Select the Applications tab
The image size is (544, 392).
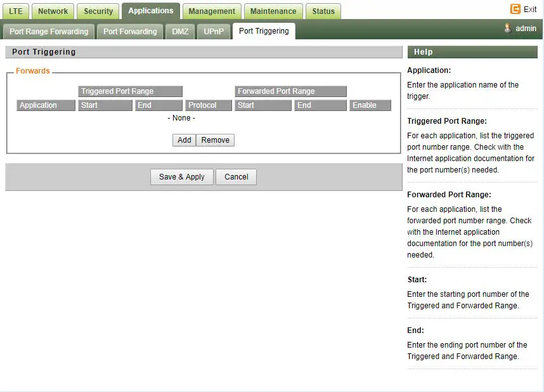click(150, 11)
